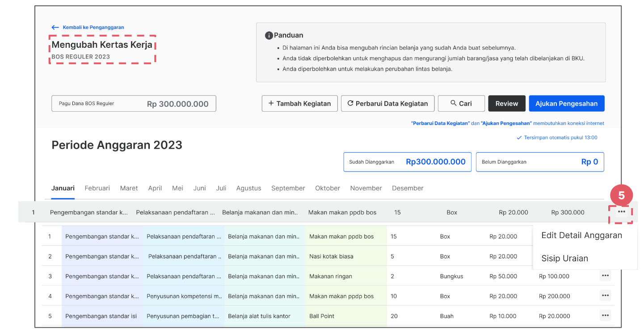This screenshot has width=644, height=335.
Task: Open three-dot menu for Rp 200.000 row
Action: (605, 295)
